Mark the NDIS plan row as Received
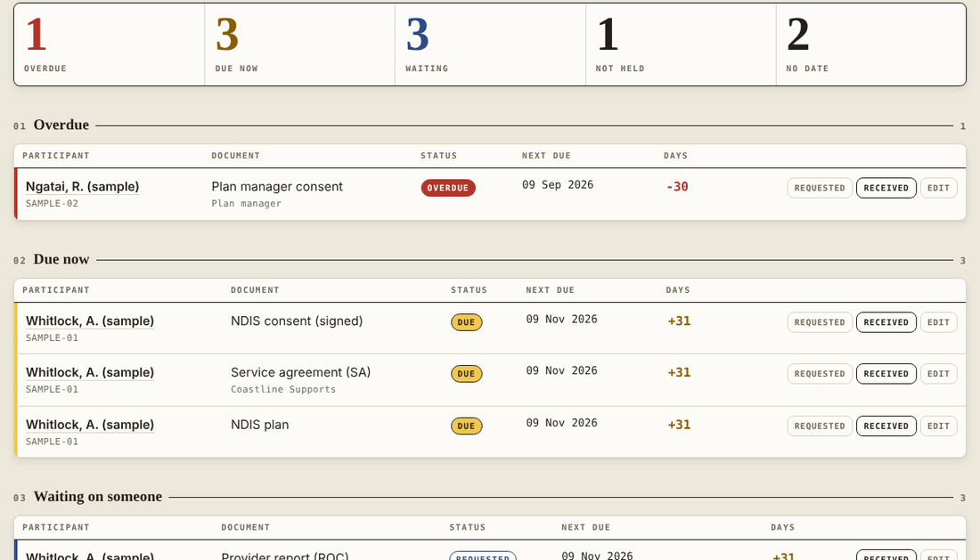Image resolution: width=980 pixels, height=560 pixels. (x=886, y=426)
